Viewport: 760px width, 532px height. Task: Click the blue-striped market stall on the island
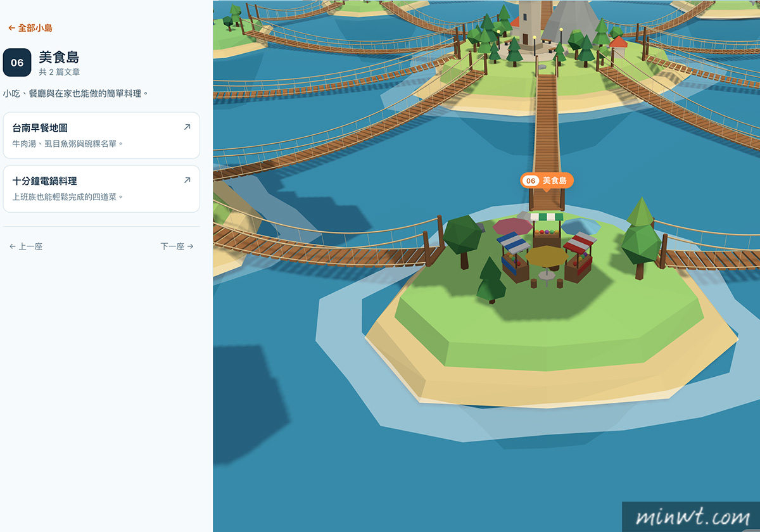514,256
